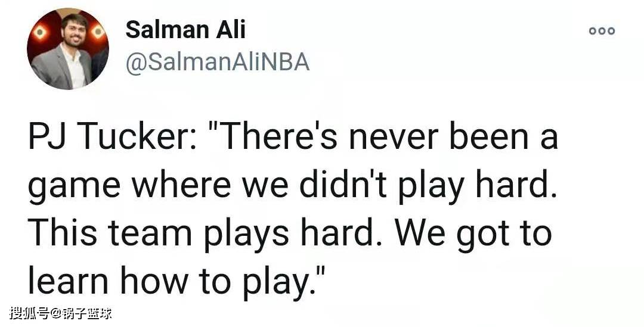Click the 搜狐号@锅子篮球 watermark

point(61,314)
